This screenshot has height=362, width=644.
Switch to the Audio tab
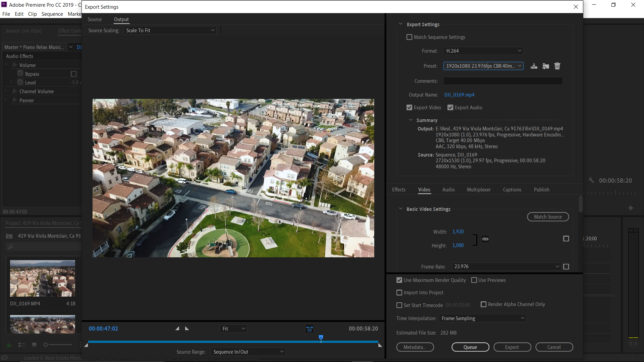coord(448,190)
